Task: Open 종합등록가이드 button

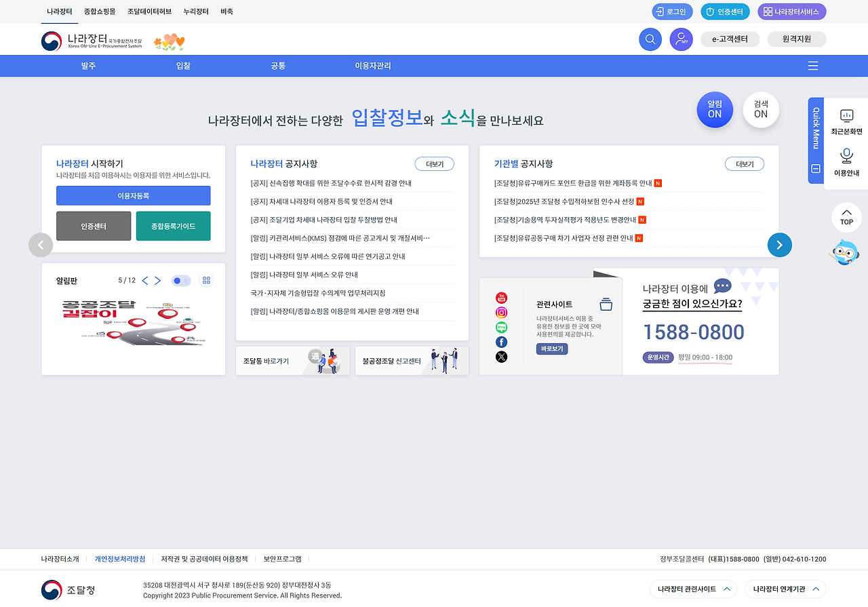Action: click(173, 226)
